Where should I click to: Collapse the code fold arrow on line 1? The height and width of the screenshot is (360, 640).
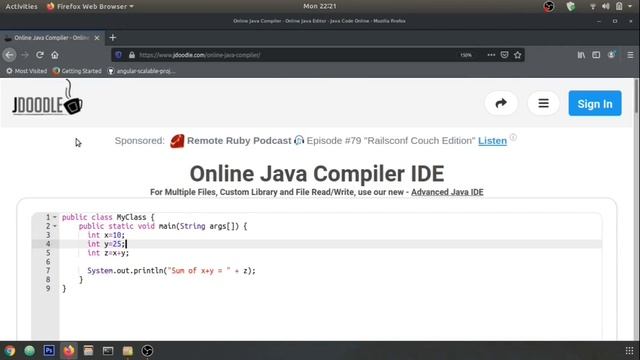55,217
